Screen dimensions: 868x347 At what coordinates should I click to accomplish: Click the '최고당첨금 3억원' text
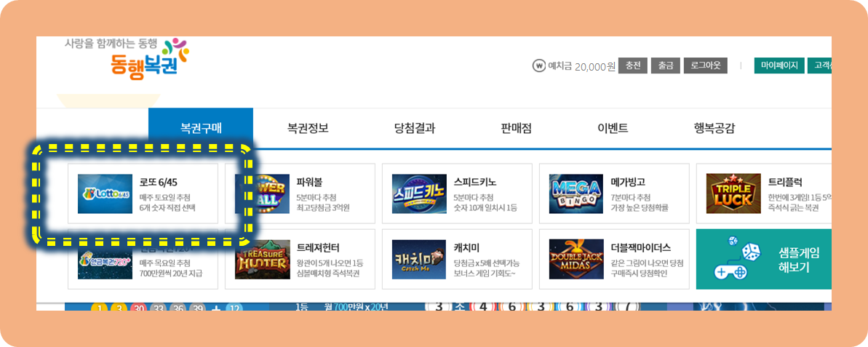coord(323,208)
